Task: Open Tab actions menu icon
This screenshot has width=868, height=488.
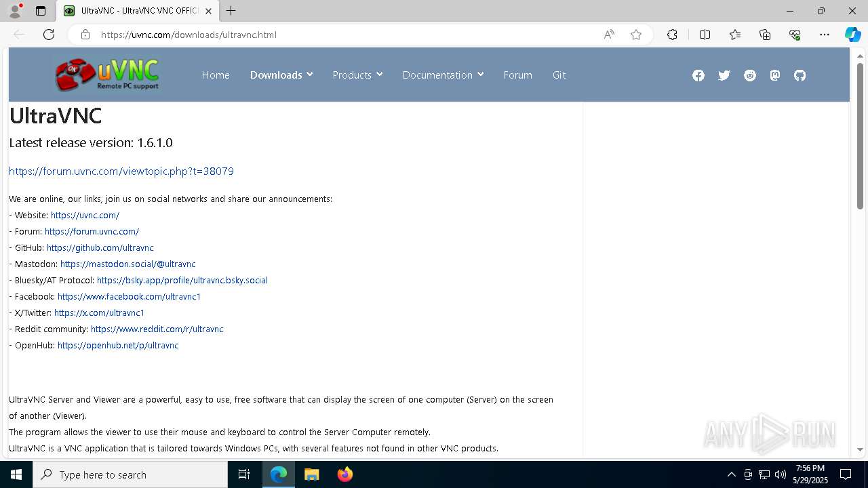Action: coord(41,11)
